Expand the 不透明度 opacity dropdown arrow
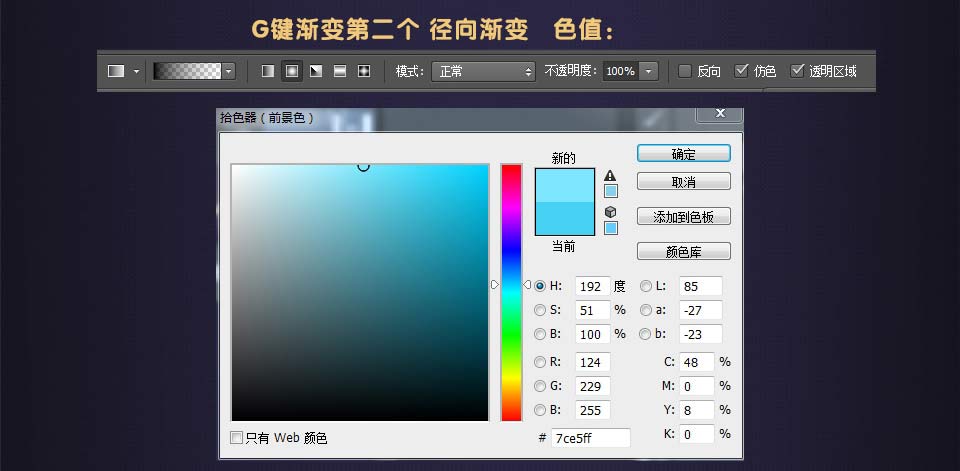Image resolution: width=960 pixels, height=471 pixels. pyautogui.click(x=649, y=71)
